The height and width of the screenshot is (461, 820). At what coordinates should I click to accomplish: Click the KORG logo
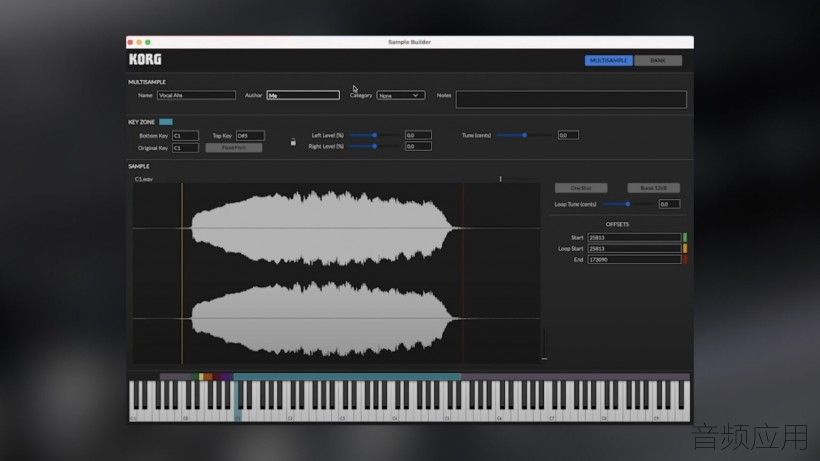coord(145,60)
